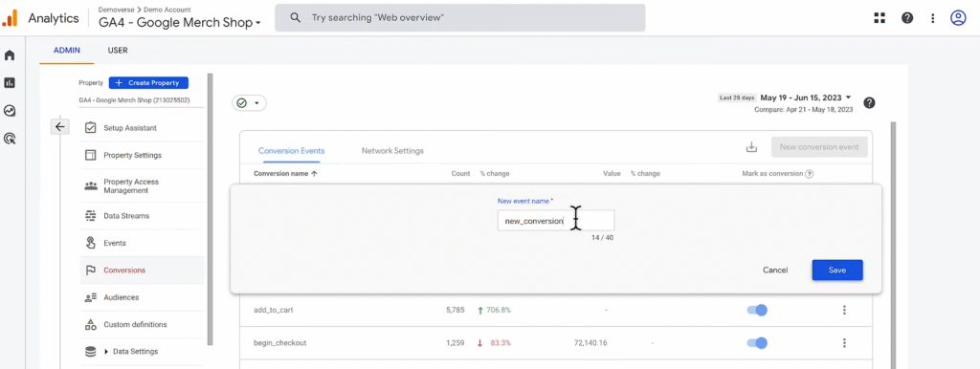Click the Value column header
This screenshot has height=369, width=980.
coord(612,174)
